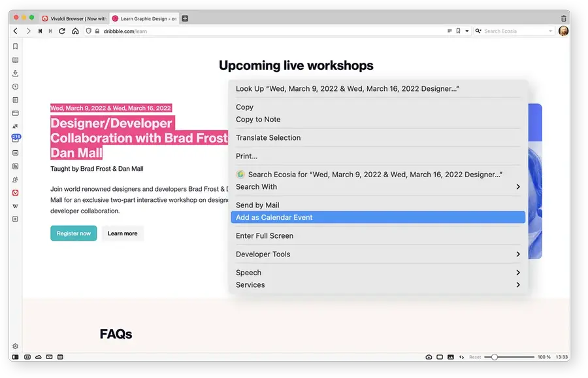Open the Notes panel in the sidebar
The height and width of the screenshot is (378, 588).
coord(16,100)
